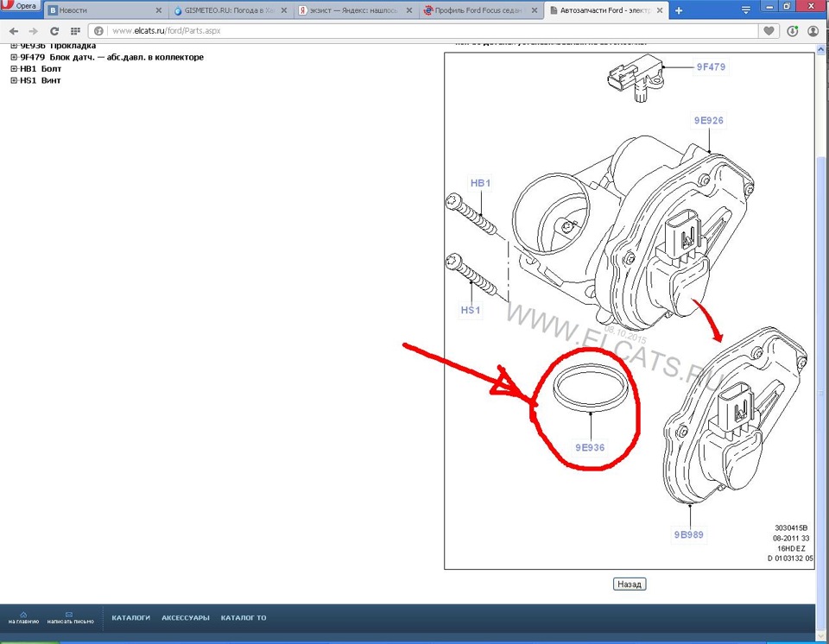Click the HB1 label in the diagram
The height and width of the screenshot is (644, 829).
pos(481,183)
